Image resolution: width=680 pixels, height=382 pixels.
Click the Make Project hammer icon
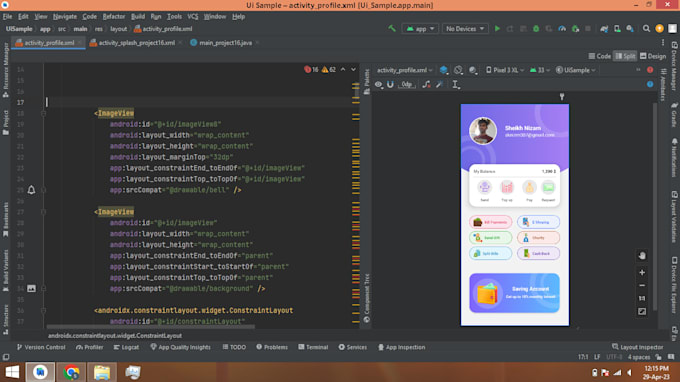(x=392, y=29)
